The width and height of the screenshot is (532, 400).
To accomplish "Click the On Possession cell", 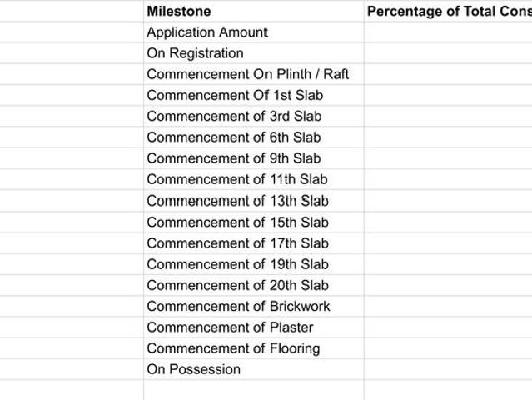I will click(254, 370).
